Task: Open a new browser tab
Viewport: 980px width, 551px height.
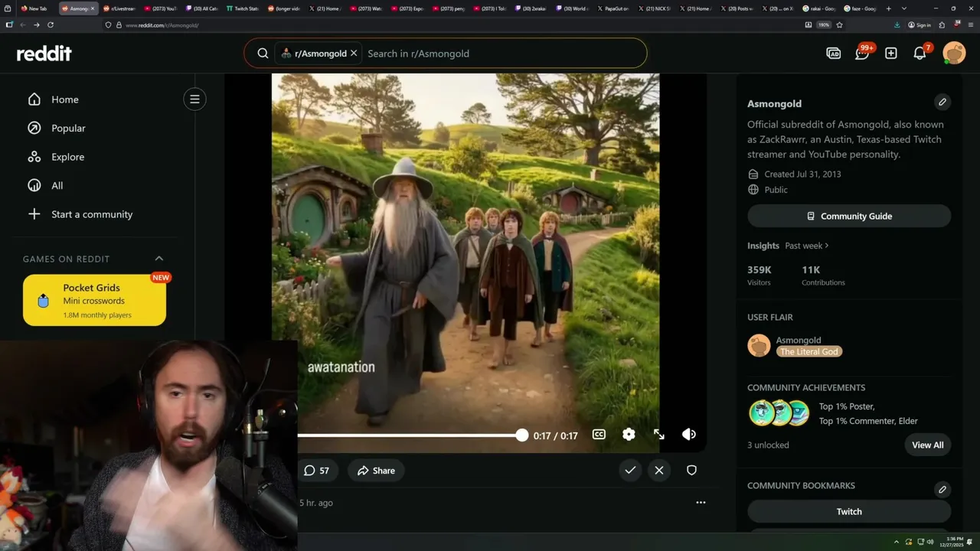Action: click(888, 8)
